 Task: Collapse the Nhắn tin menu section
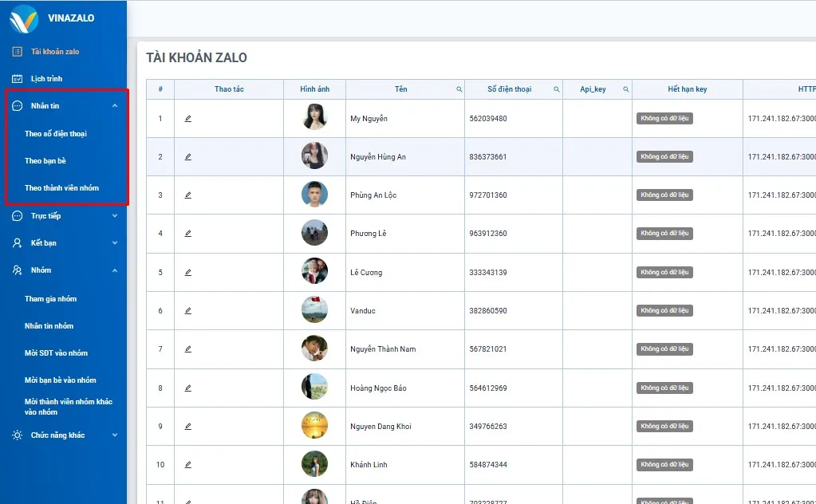[x=115, y=106]
